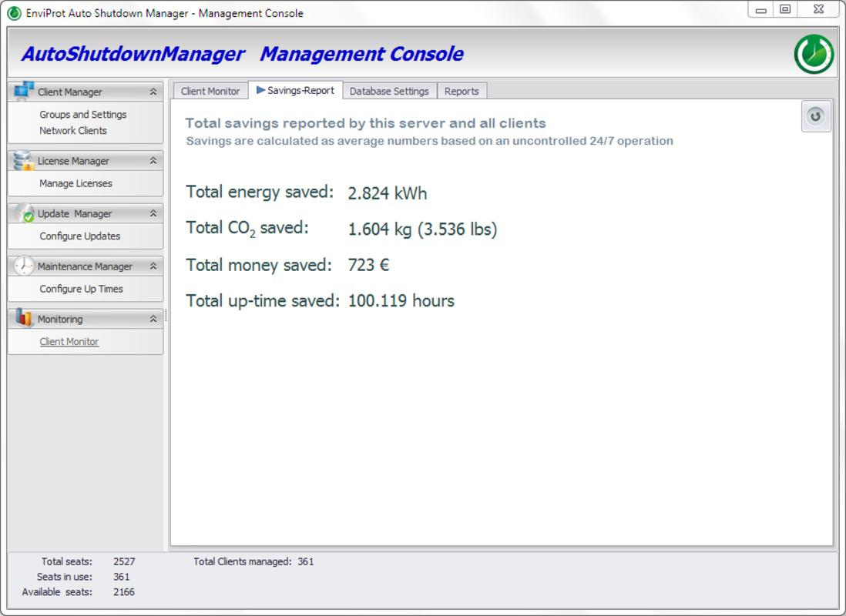Click the Maintenance Manager header label
846x616 pixels.
tap(85, 266)
